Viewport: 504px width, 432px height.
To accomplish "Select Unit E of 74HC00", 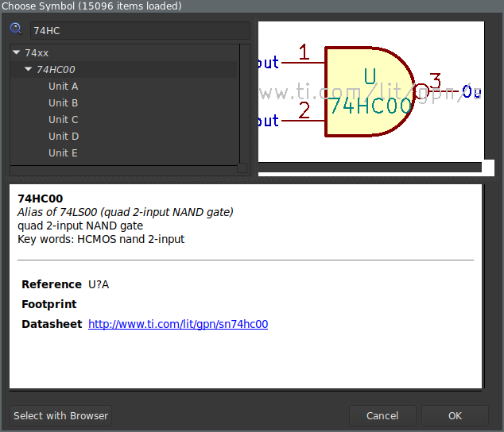I will pyautogui.click(x=63, y=153).
